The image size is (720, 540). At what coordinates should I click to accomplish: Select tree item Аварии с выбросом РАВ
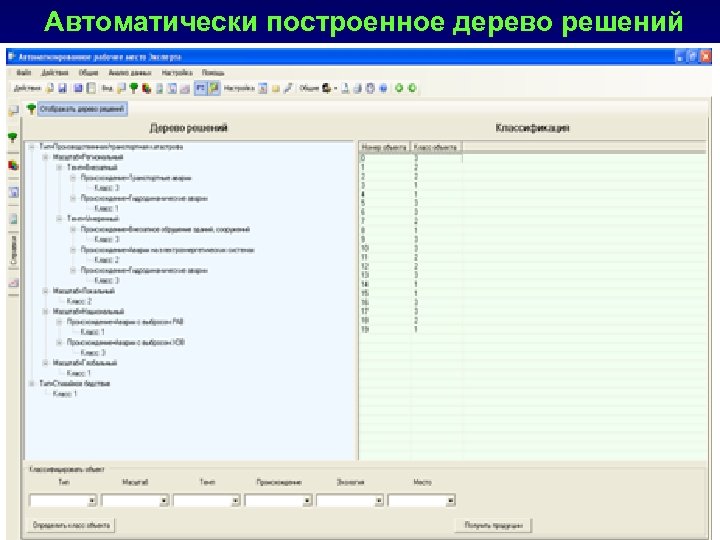point(125,321)
